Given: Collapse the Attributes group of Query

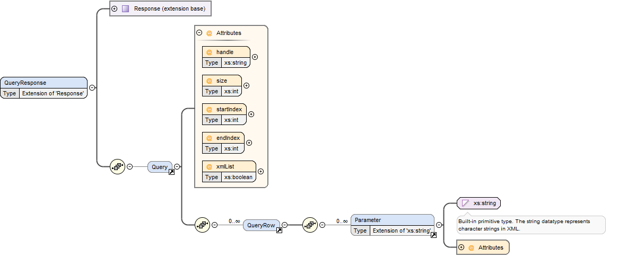Looking at the screenshot, I should [x=199, y=33].
